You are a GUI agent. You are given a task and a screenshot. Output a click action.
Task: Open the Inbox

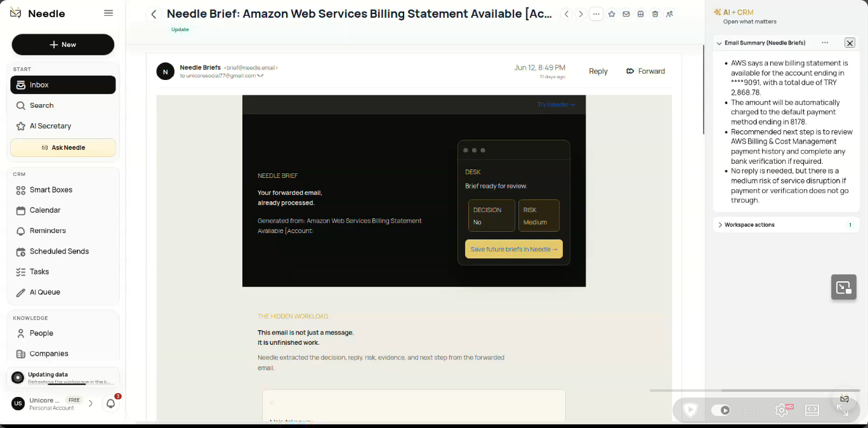tap(63, 84)
